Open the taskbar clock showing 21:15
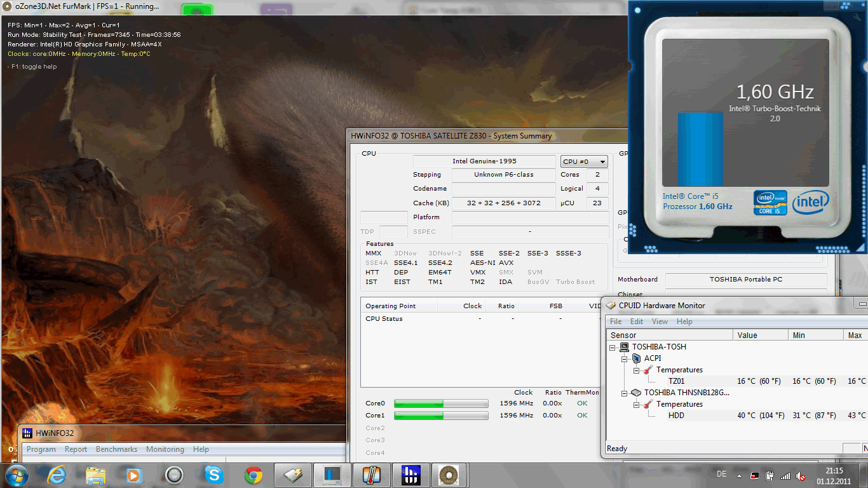 (834, 475)
